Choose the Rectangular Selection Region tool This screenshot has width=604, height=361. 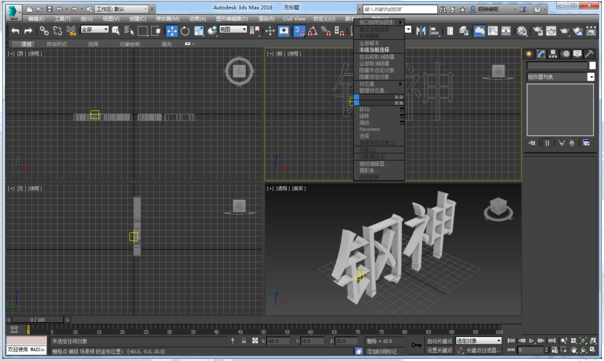[143, 31]
